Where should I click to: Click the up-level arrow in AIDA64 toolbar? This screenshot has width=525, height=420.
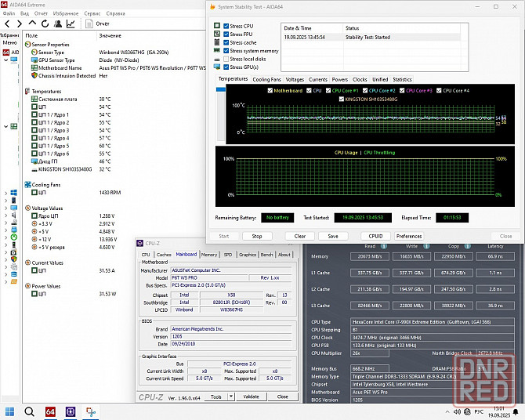coord(31,24)
